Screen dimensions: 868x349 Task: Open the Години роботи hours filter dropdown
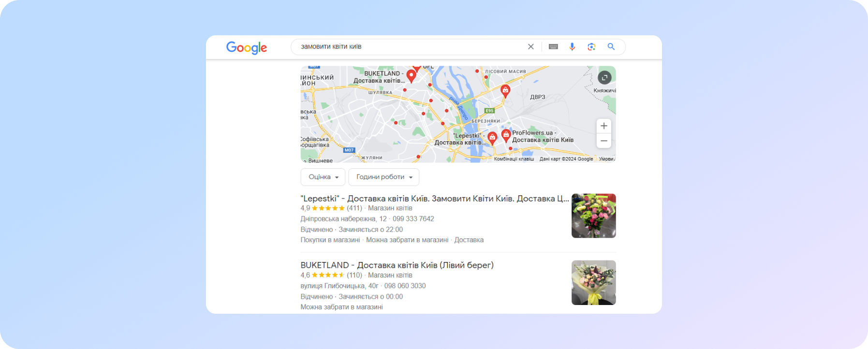point(384,177)
